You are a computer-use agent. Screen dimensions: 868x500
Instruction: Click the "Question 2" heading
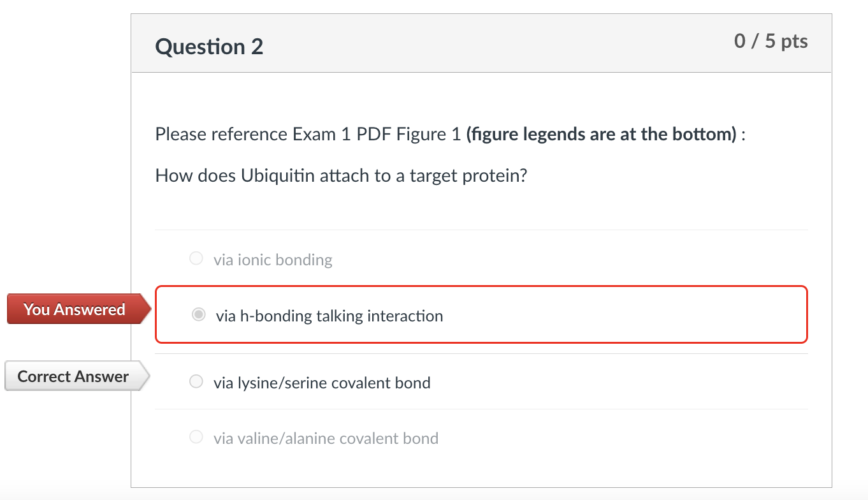tap(208, 46)
